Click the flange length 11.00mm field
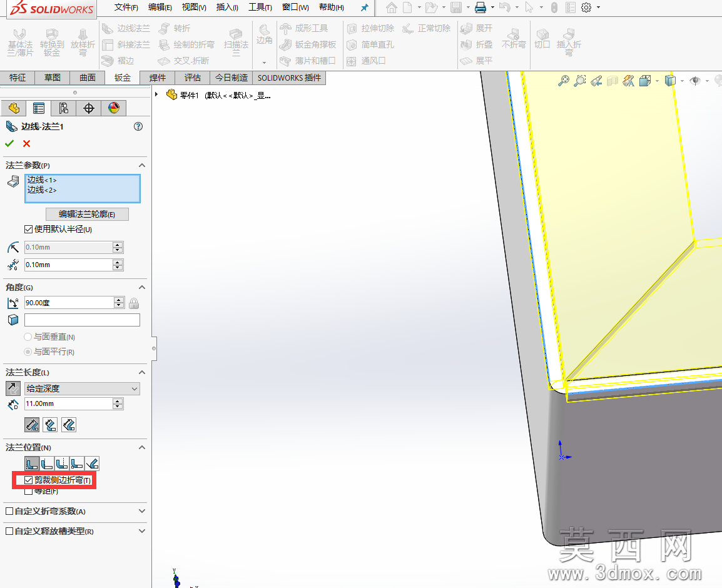Image resolution: width=722 pixels, height=588 pixels. [x=69, y=404]
